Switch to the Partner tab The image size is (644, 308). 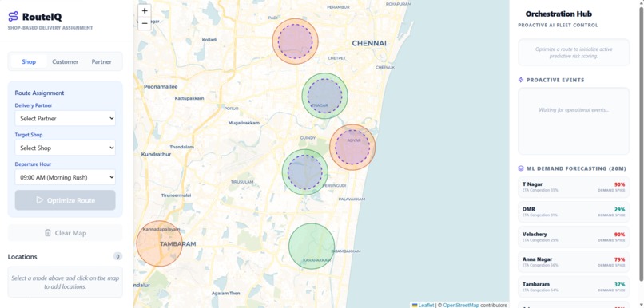[101, 61]
